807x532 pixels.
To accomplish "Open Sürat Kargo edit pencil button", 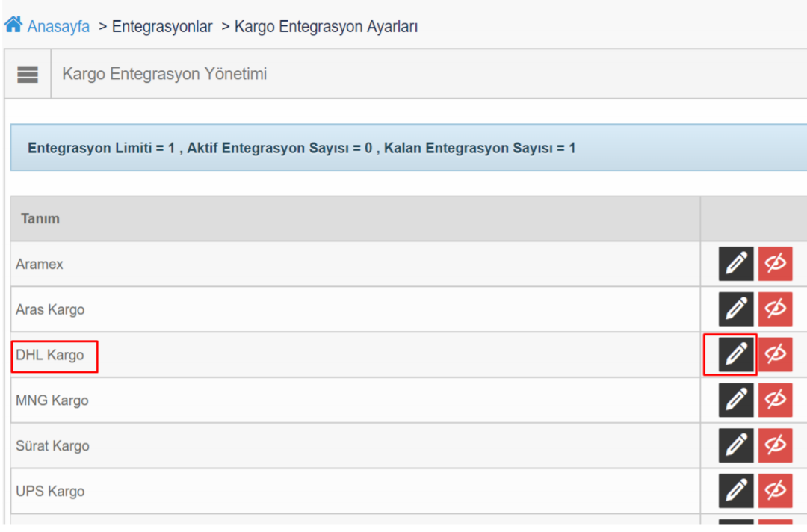I will (736, 445).
